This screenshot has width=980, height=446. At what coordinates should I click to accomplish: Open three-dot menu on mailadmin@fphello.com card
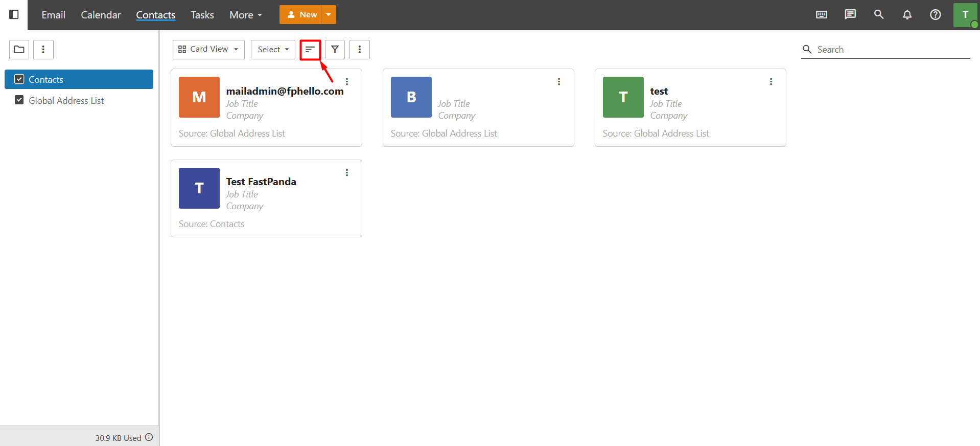(x=347, y=82)
